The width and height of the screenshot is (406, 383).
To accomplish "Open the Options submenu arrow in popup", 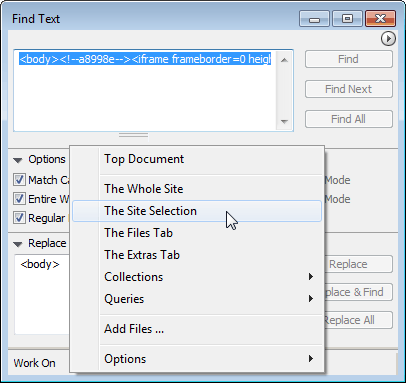I will [x=311, y=359].
